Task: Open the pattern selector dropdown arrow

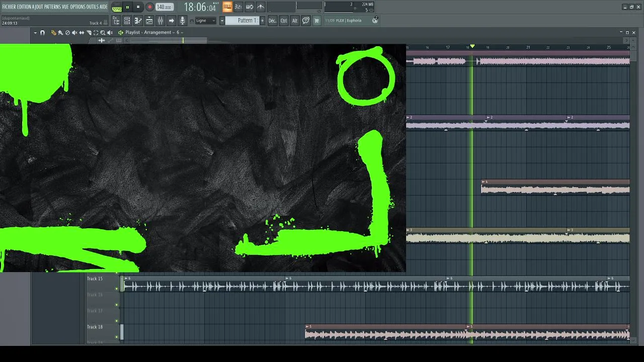Action: click(x=222, y=21)
